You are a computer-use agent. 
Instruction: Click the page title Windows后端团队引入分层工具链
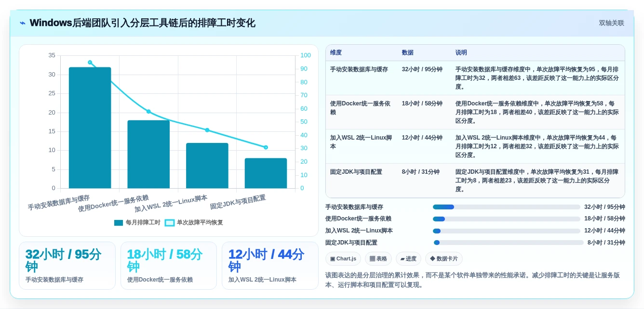click(x=142, y=23)
